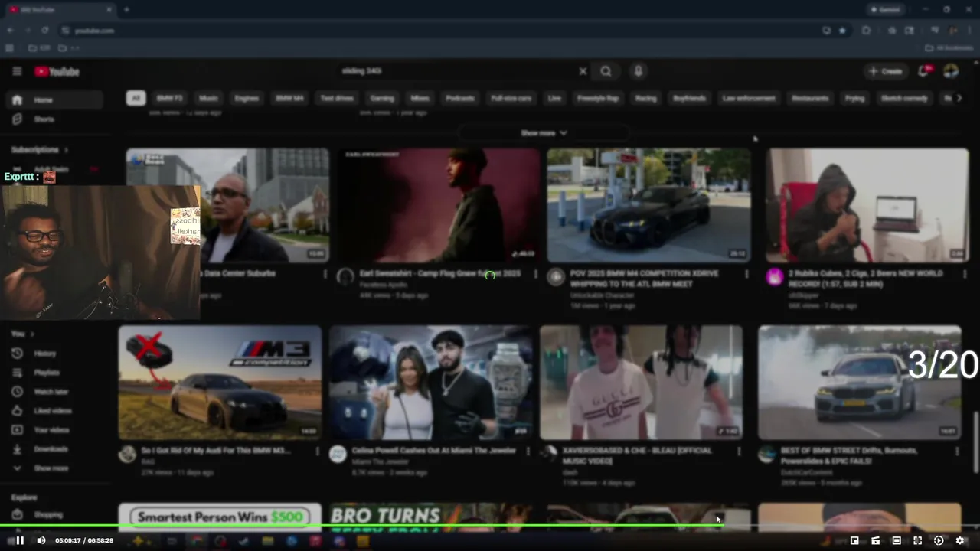Image resolution: width=980 pixels, height=551 pixels.
Task: Expand the Show more section
Action: (544, 133)
